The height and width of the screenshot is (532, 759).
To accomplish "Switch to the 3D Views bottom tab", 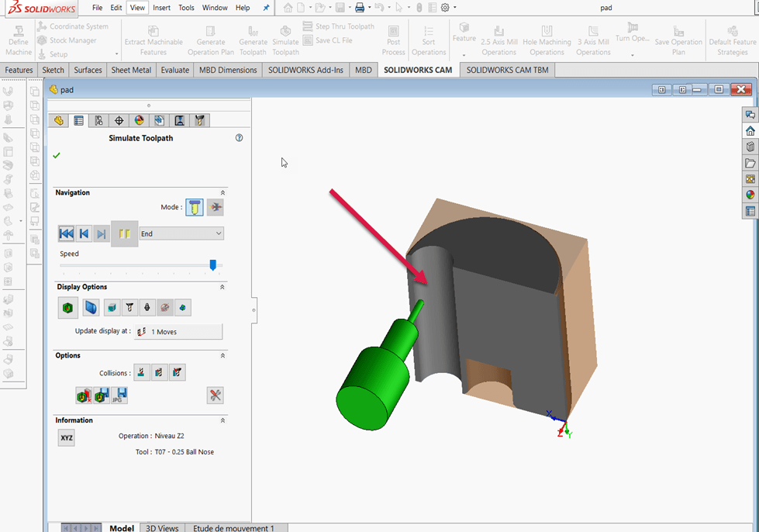I will click(x=162, y=527).
